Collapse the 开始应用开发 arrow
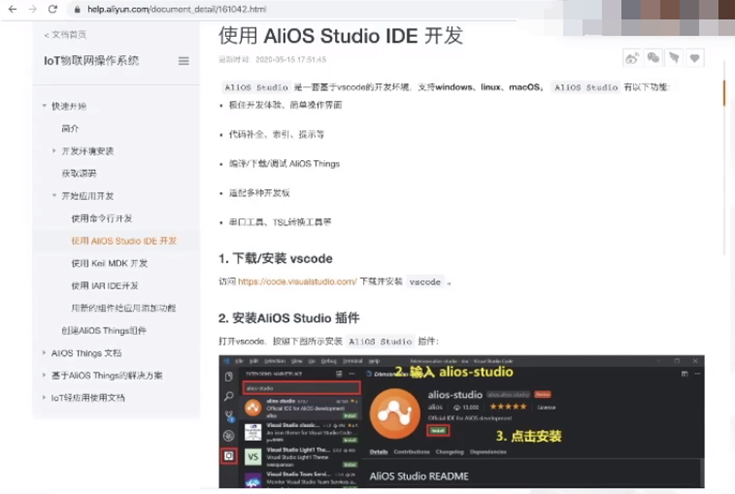Screen dimensions: 735x494 [54, 195]
